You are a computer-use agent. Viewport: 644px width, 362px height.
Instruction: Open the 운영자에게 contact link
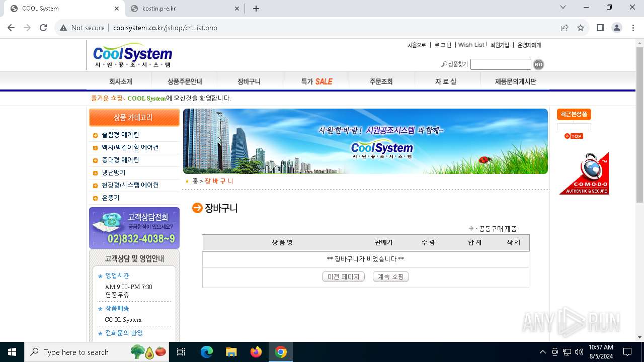coord(529,45)
